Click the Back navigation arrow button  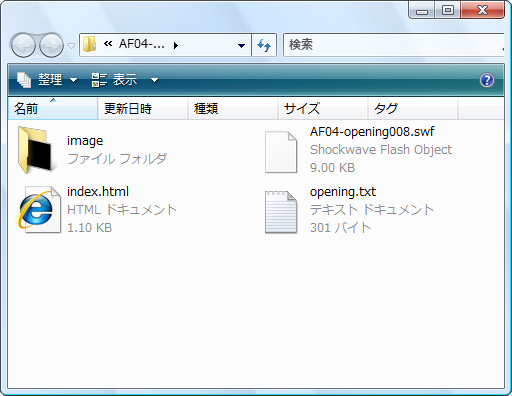pyautogui.click(x=23, y=45)
